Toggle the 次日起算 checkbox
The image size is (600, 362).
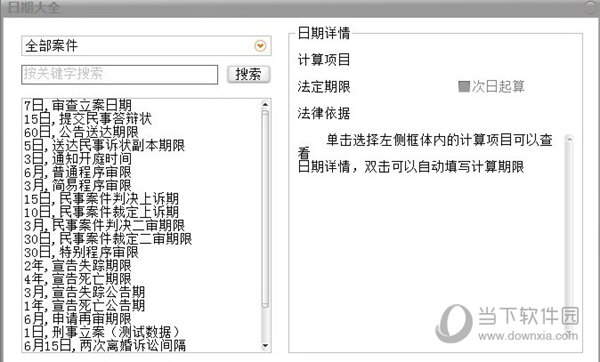464,86
